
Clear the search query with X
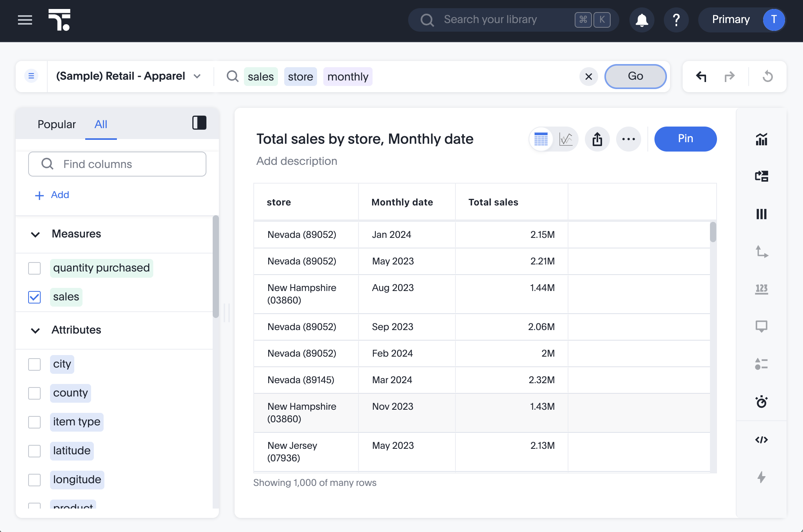(x=589, y=77)
